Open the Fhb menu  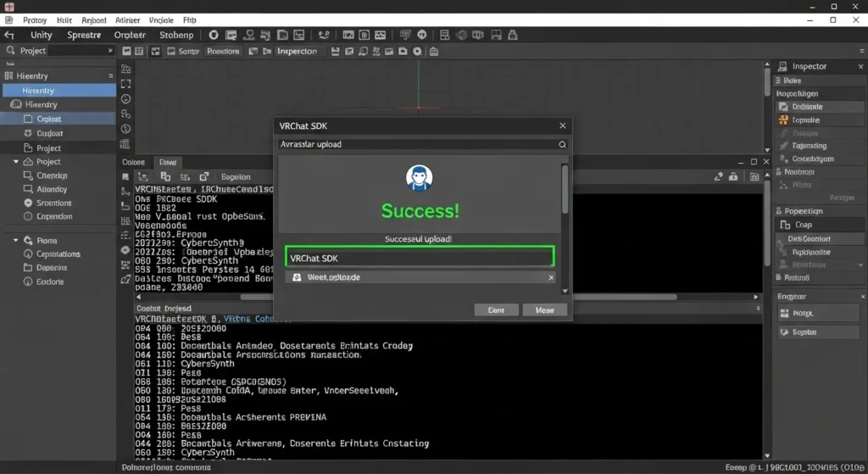pyautogui.click(x=189, y=20)
